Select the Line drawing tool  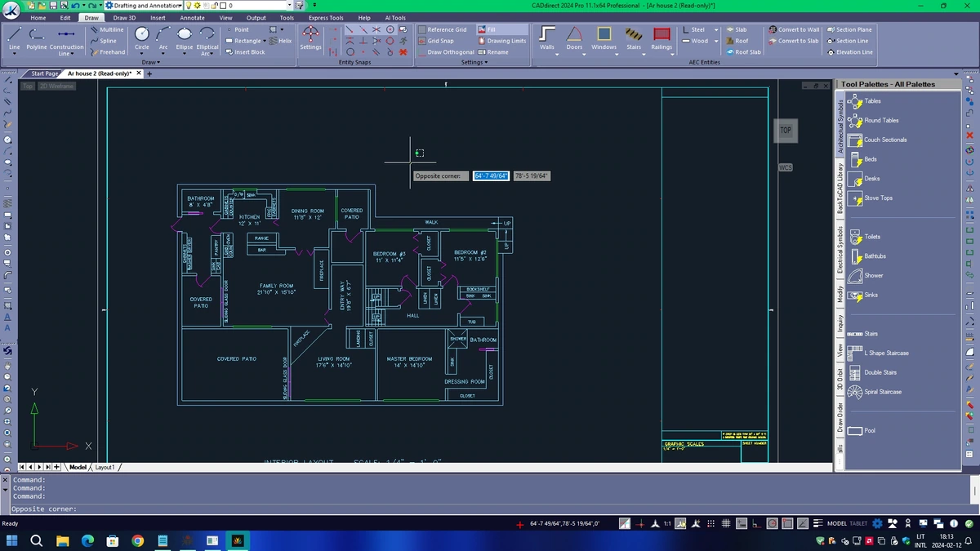14,39
